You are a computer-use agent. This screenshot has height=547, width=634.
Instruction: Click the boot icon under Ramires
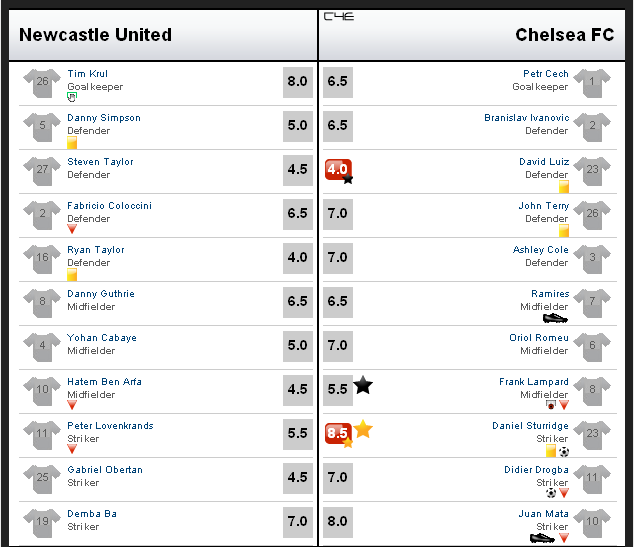click(555, 318)
